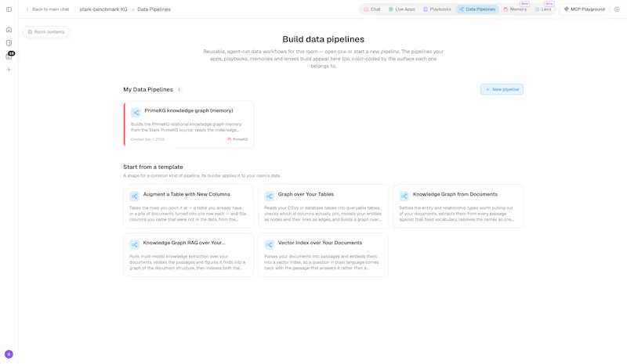Click the PrimeKG pipeline card icon
This screenshot has width=627, height=364.
136,112
